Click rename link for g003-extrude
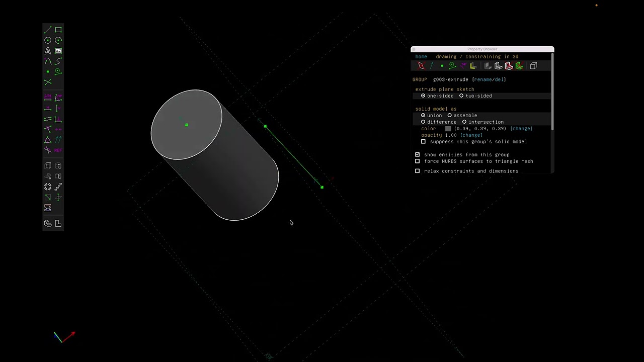Image resolution: width=644 pixels, height=362 pixels. click(x=484, y=79)
